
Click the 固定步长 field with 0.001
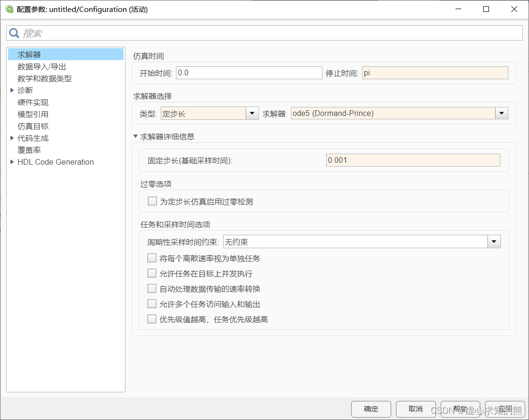pos(413,160)
